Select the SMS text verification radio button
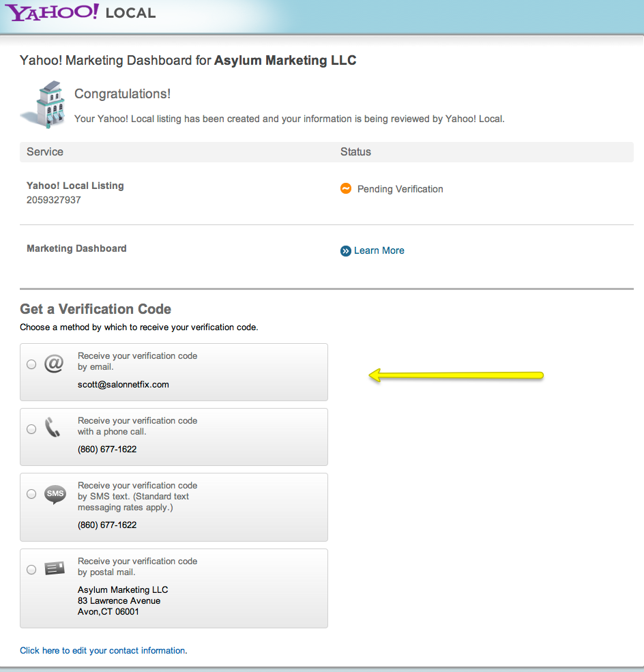Screen dimensions: 644x672 click(31, 494)
